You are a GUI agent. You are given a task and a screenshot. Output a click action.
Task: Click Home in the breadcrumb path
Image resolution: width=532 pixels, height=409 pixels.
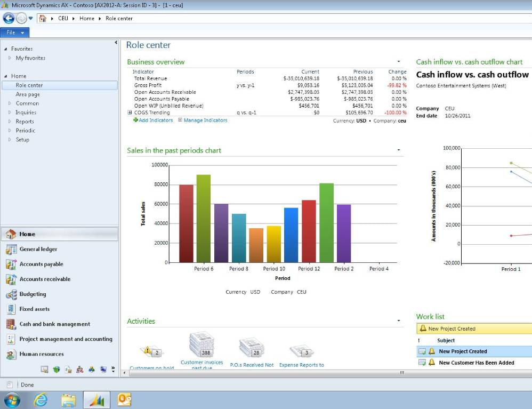[x=87, y=18]
